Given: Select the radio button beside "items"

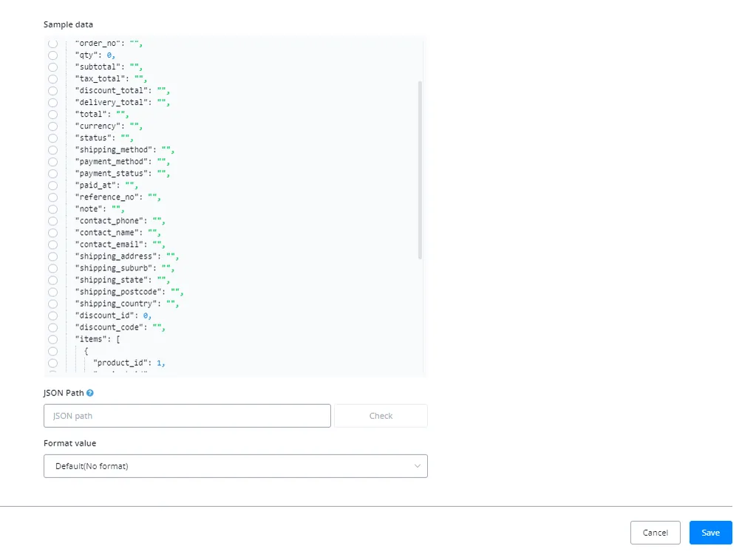Looking at the screenshot, I should click(52, 339).
